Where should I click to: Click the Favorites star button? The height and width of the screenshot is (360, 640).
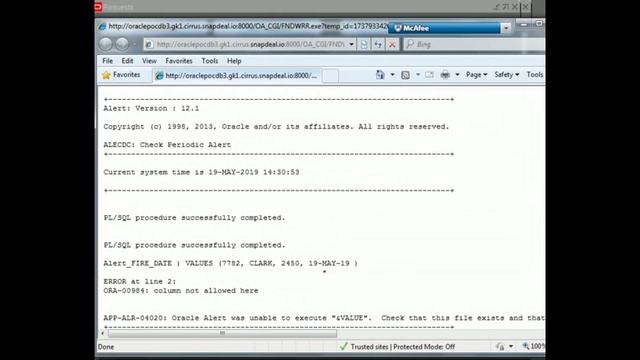click(x=121, y=75)
